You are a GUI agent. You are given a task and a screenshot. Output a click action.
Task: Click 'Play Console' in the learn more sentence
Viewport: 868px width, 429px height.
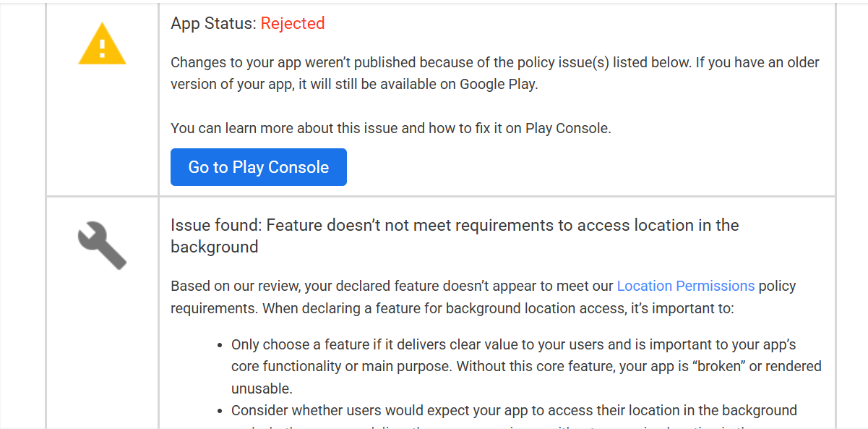pyautogui.click(x=567, y=128)
